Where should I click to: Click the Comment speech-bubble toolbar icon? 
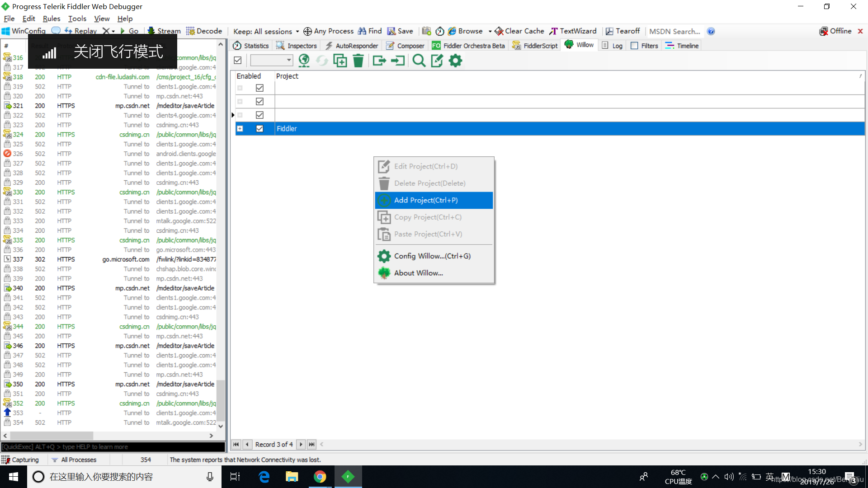point(56,31)
